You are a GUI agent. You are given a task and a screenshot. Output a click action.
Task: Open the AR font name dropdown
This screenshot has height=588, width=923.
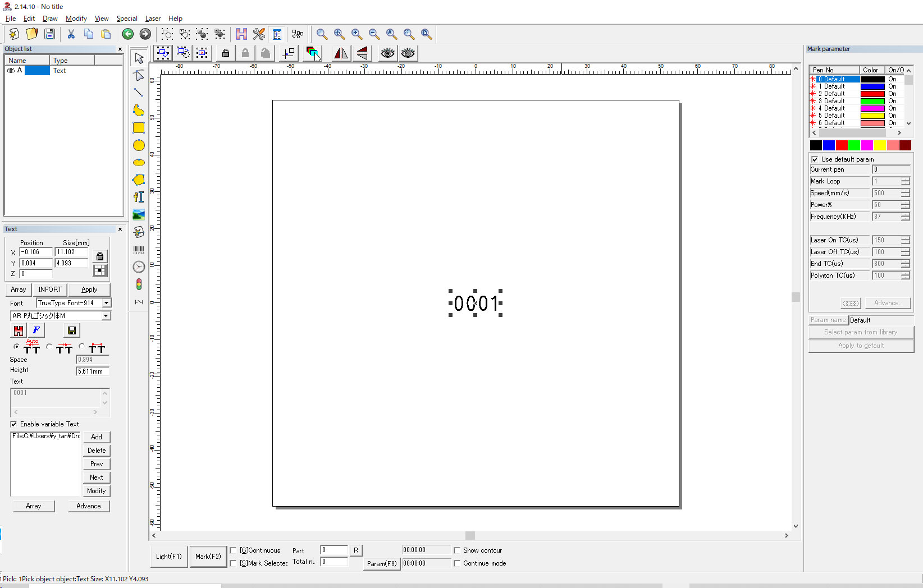(106, 316)
